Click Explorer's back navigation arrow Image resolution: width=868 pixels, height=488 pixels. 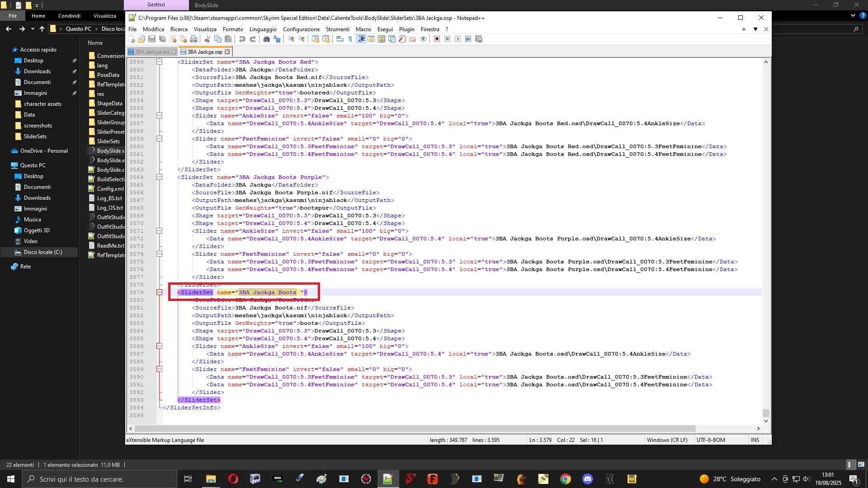click(x=9, y=29)
